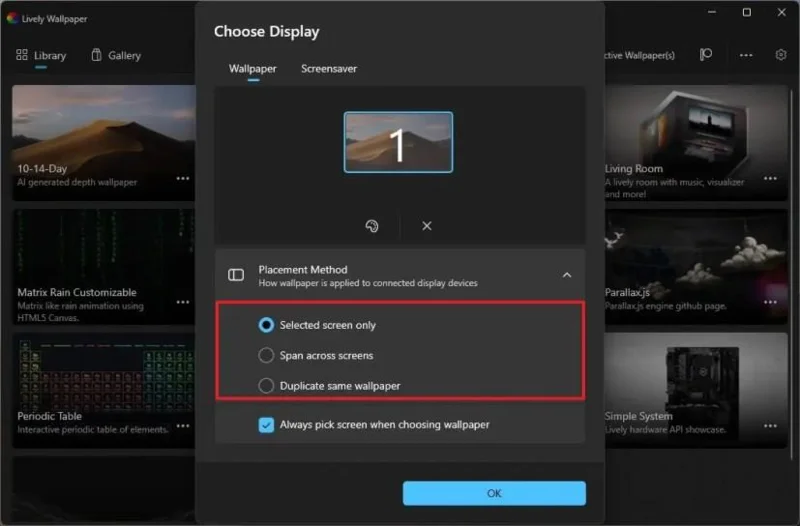The image size is (800, 526).
Task: Maximize the Lively Wallpaper window
Action: point(746,12)
